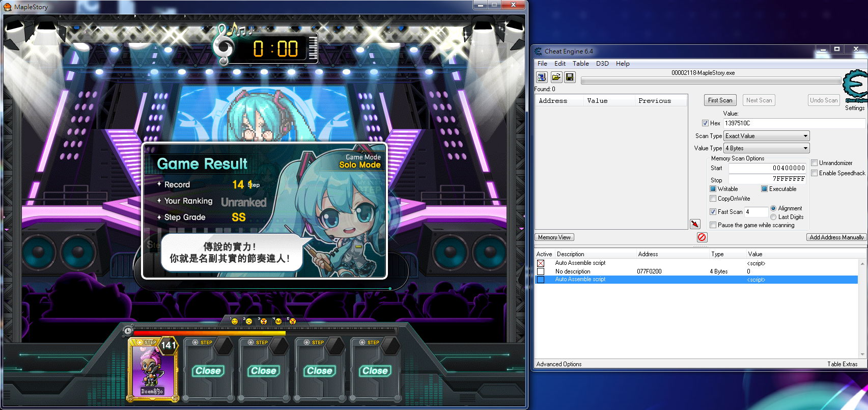Click the Fast Scan alignment value field
Image resolution: width=868 pixels, height=410 pixels.
click(x=756, y=212)
